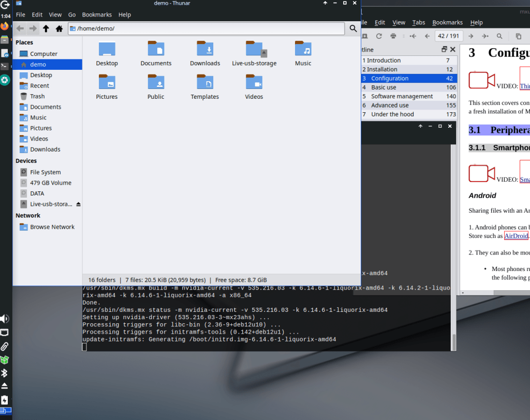Click the search magnifier in Thunar
Image resolution: width=530 pixels, height=420 pixels.
(x=354, y=28)
